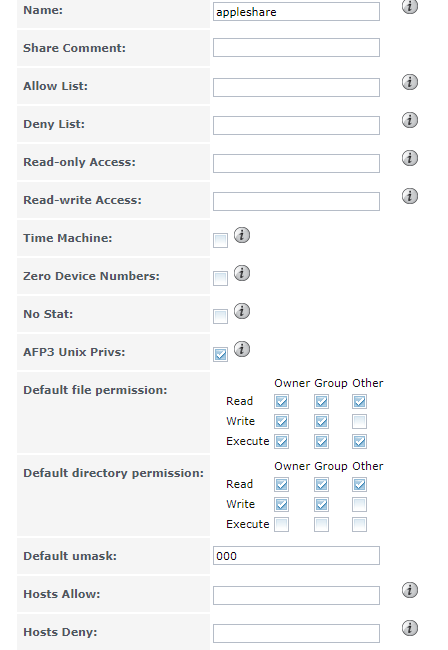Show help for Read-only Access

[x=409, y=158]
